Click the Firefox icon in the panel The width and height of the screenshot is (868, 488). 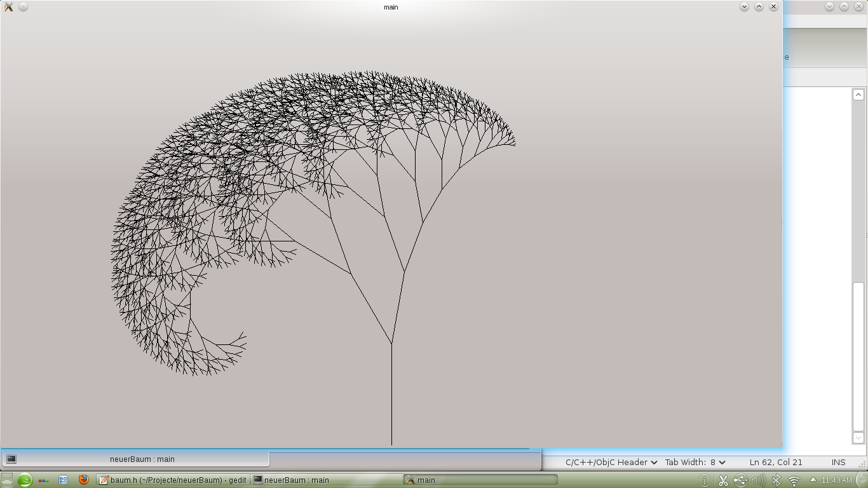pos(83,480)
